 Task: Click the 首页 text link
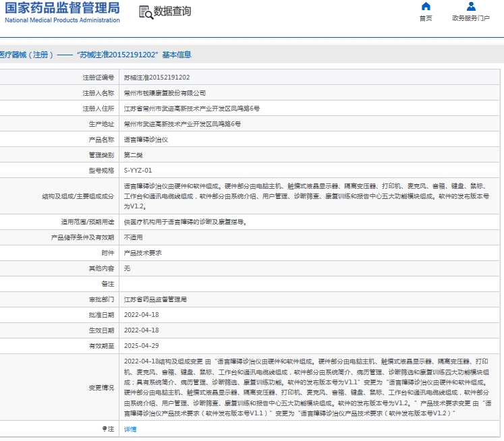[x=426, y=18]
